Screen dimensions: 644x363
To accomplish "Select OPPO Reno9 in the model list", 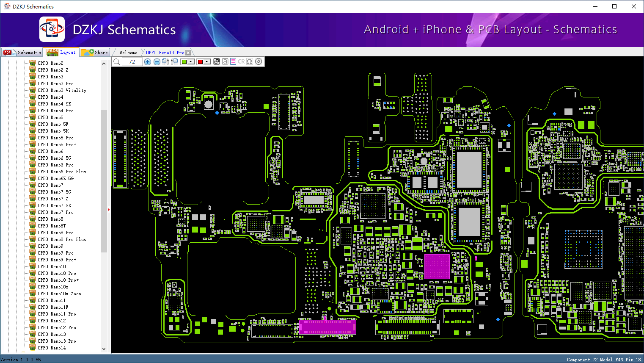I will pos(50,246).
